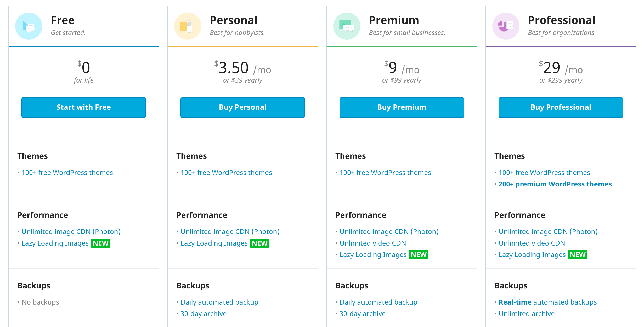The image size is (644, 327).
Task: Click Professional plan's Unlimited video CDN link
Action: click(x=532, y=243)
